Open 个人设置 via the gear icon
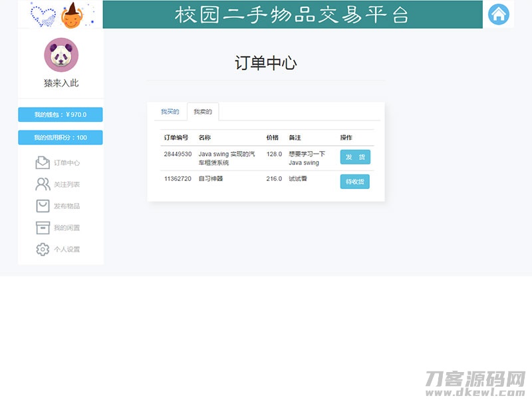 tap(42, 250)
